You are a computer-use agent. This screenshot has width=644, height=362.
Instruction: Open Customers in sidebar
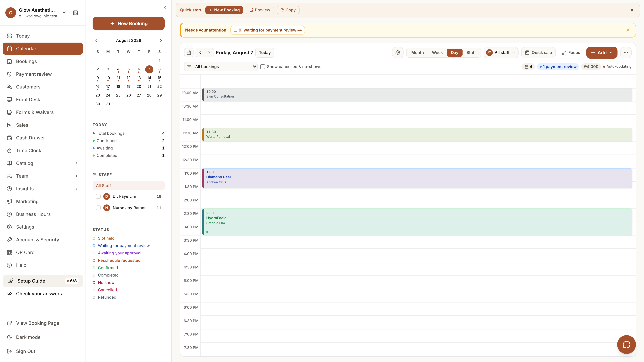tap(43, 87)
